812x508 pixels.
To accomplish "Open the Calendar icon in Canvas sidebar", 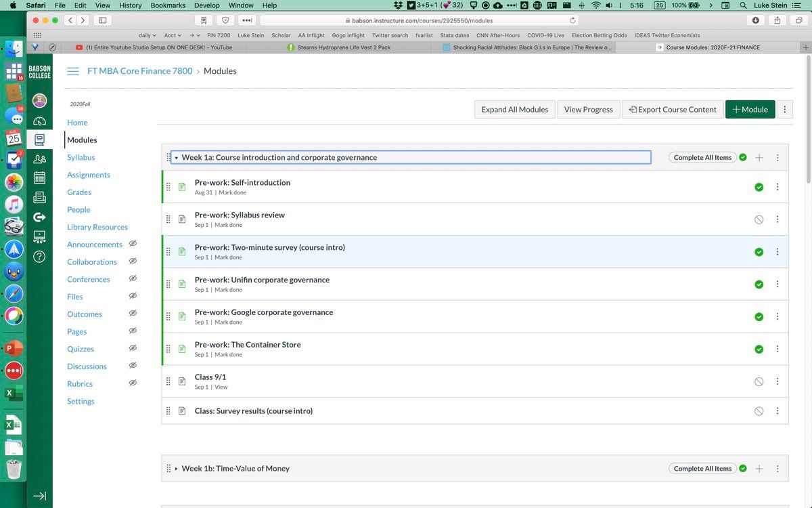I will 39,178.
